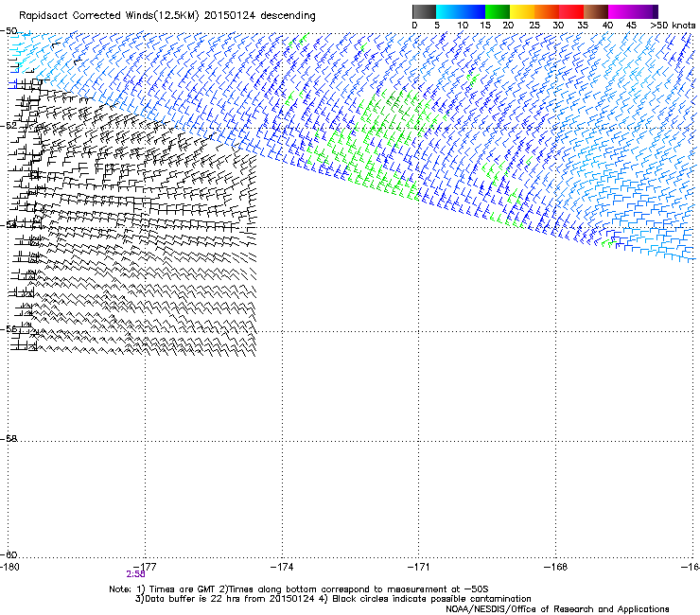The width and height of the screenshot is (700, 615).
Task: Click the gray 0-5 knots color swatch
Action: click(424, 11)
